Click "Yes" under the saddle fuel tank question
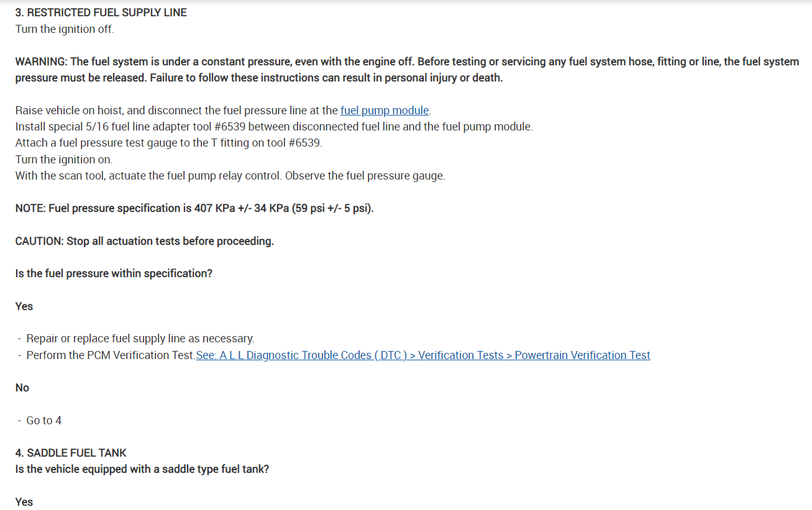Image resolution: width=812 pixels, height=510 pixels. coord(24,502)
